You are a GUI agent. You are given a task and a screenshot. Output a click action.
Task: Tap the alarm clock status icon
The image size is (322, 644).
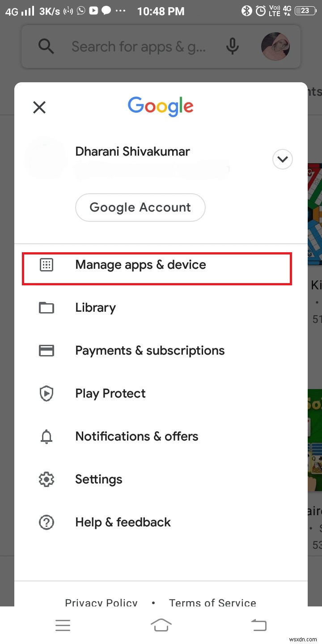[x=262, y=11]
